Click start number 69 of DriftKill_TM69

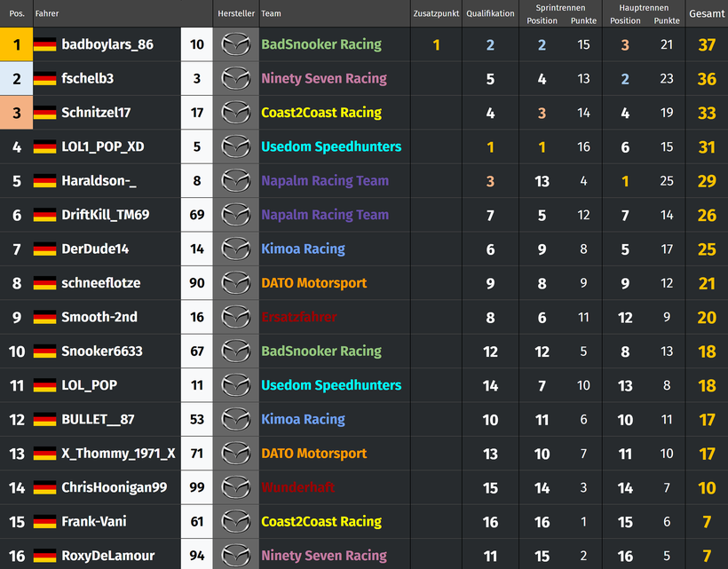(197, 215)
